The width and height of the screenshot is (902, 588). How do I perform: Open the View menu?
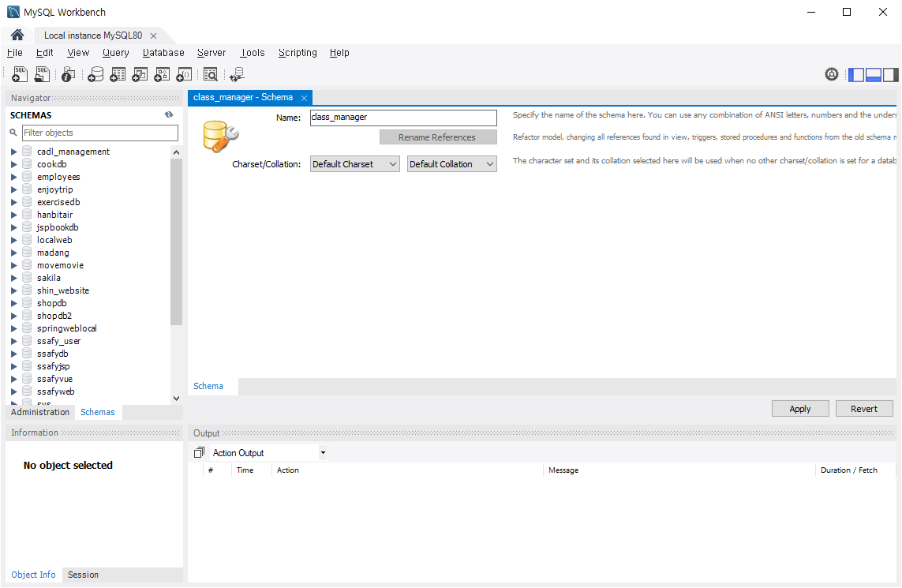coord(78,52)
